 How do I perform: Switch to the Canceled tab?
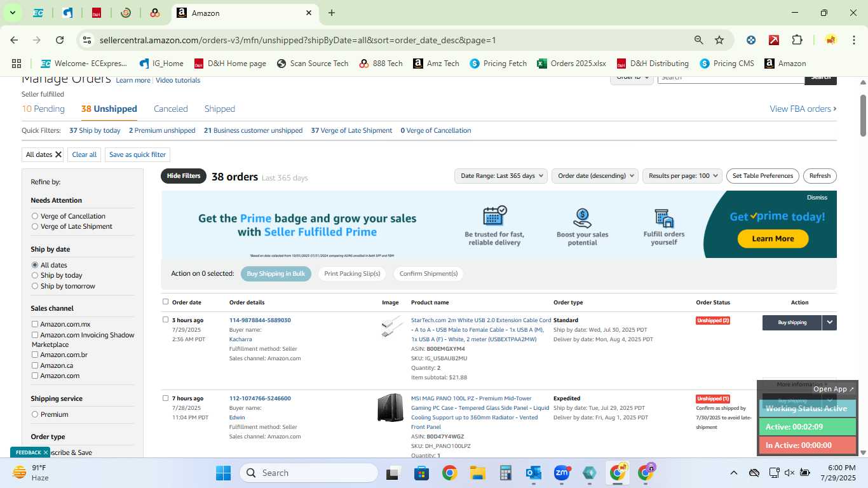[x=171, y=109]
